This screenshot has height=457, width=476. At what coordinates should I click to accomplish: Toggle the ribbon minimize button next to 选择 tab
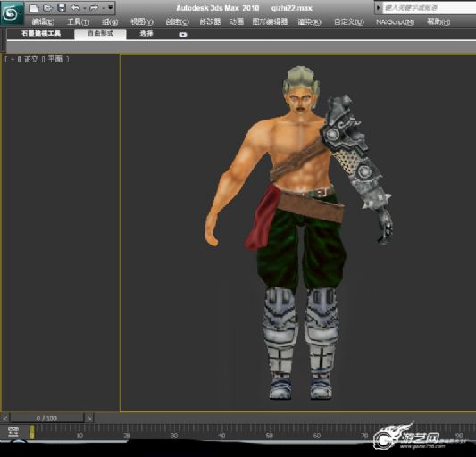[183, 35]
